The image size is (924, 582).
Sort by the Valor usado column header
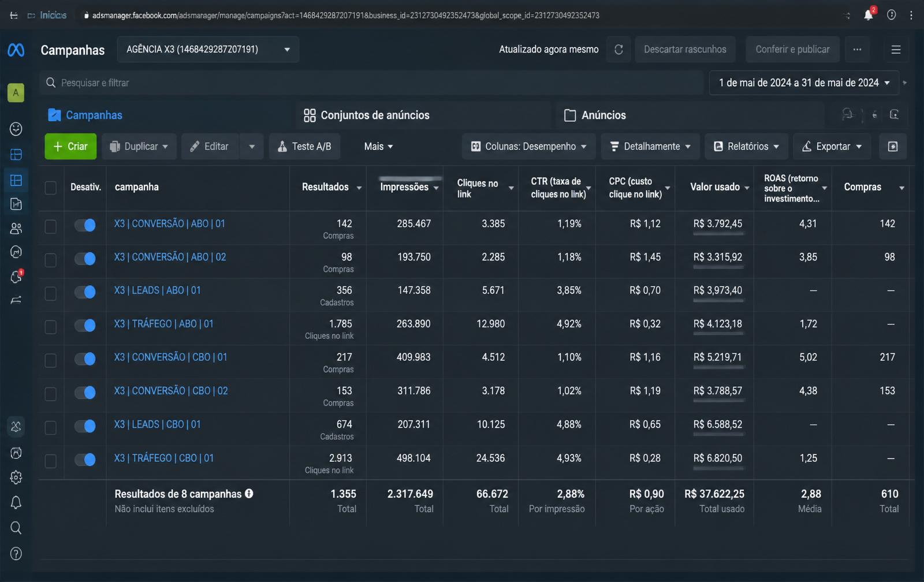pos(715,187)
